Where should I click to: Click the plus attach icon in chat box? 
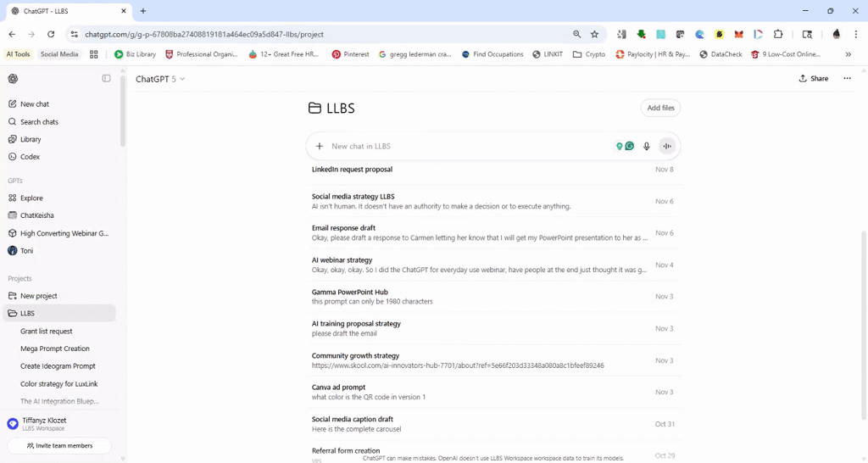coord(320,146)
